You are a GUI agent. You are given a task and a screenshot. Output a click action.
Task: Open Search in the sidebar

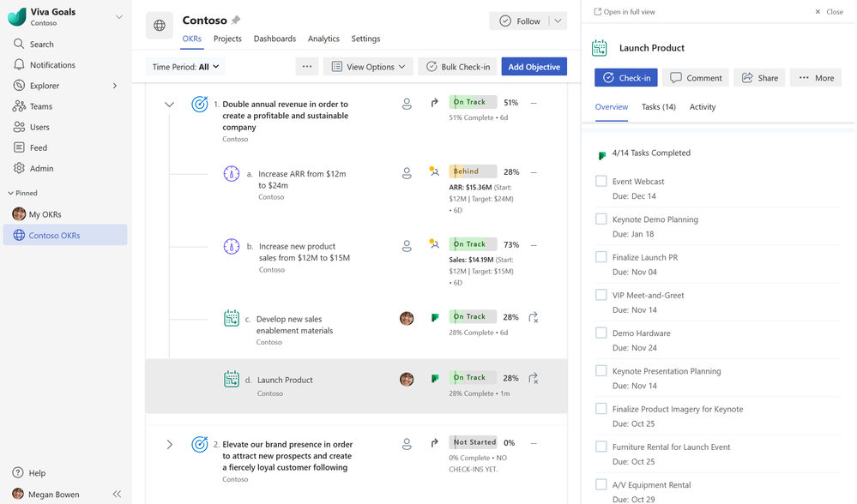point(33,45)
